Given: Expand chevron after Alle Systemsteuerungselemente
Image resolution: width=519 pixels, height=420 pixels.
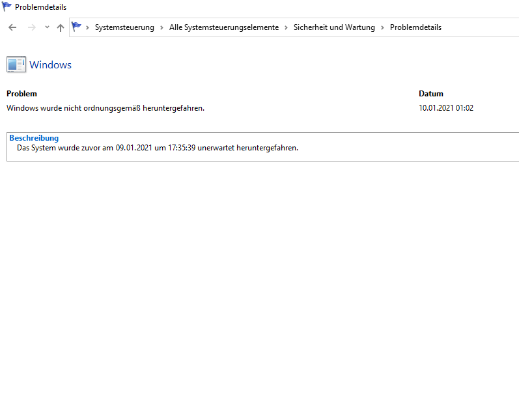Looking at the screenshot, I should pos(286,27).
